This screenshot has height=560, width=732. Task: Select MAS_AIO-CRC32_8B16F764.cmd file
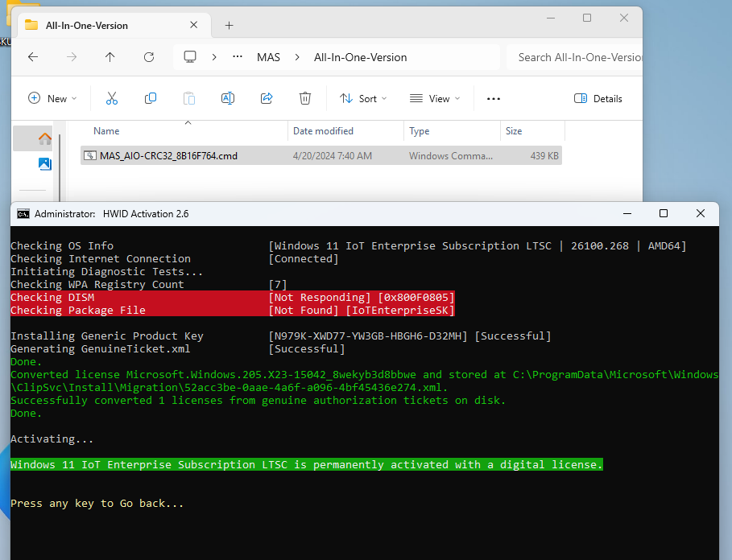click(x=168, y=156)
